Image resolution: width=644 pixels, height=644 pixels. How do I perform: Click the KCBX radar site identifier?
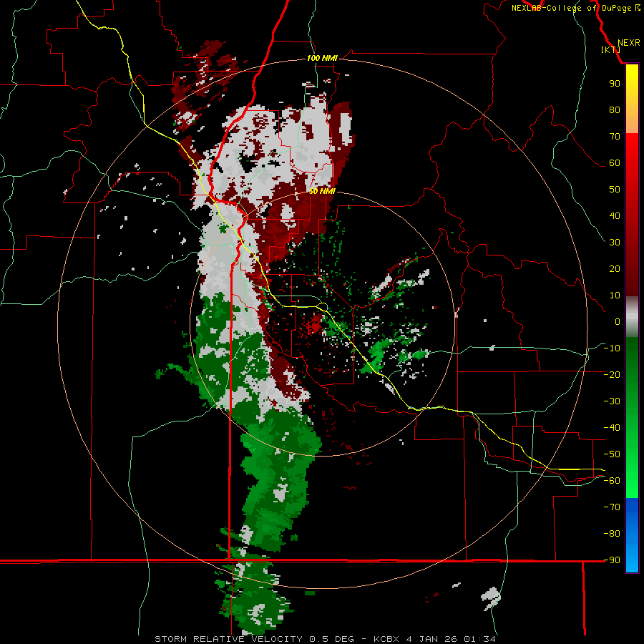pyautogui.click(x=386, y=639)
